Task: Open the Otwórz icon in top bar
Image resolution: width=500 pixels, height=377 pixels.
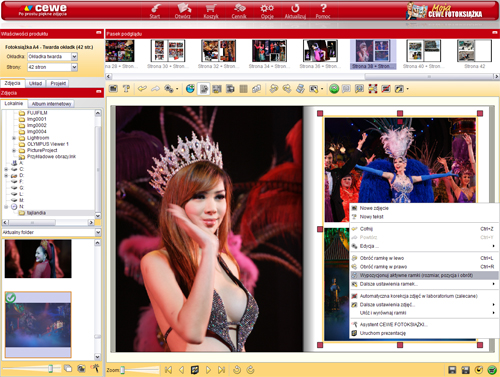Action: (183, 11)
